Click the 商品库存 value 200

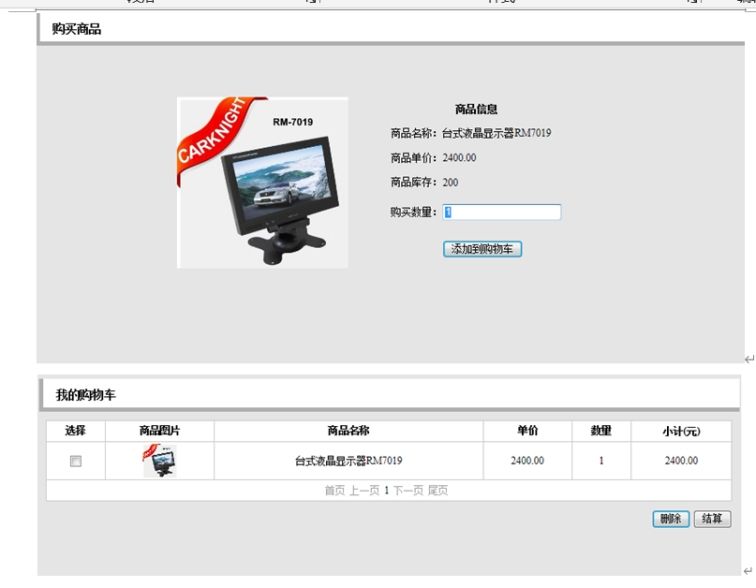click(x=450, y=182)
